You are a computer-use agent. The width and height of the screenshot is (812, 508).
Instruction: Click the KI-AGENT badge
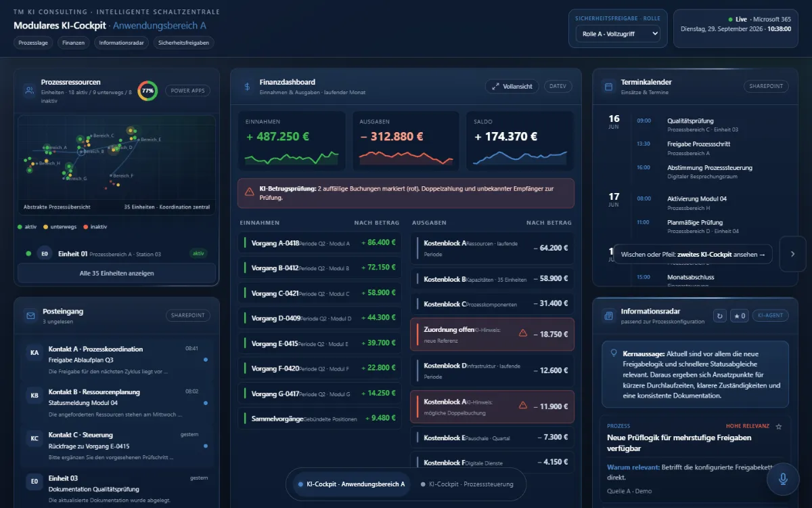point(771,316)
